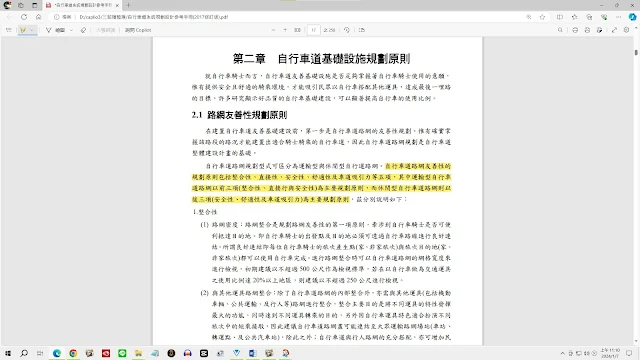640x360 pixels.
Task: Open PDF settings gear
Action: click(x=627, y=30)
